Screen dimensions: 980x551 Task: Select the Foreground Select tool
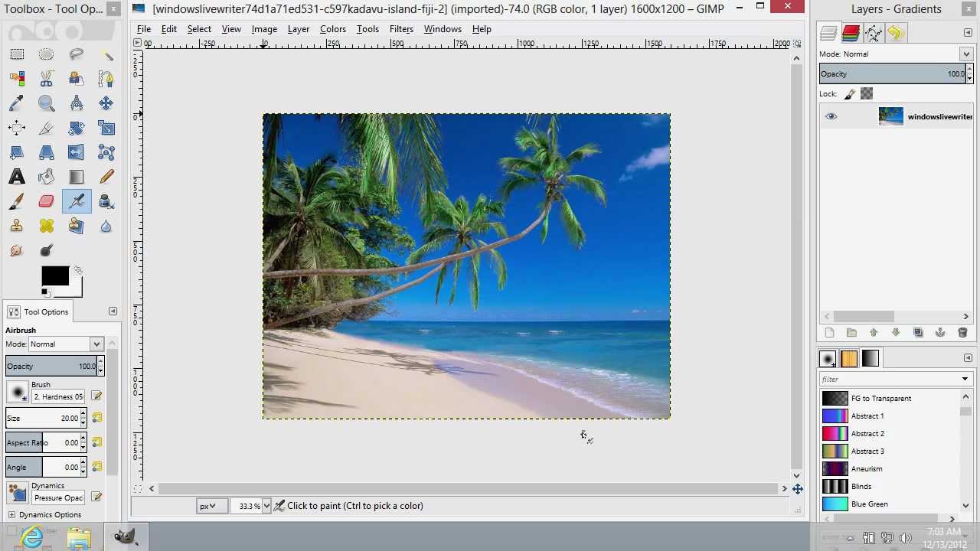pos(76,79)
